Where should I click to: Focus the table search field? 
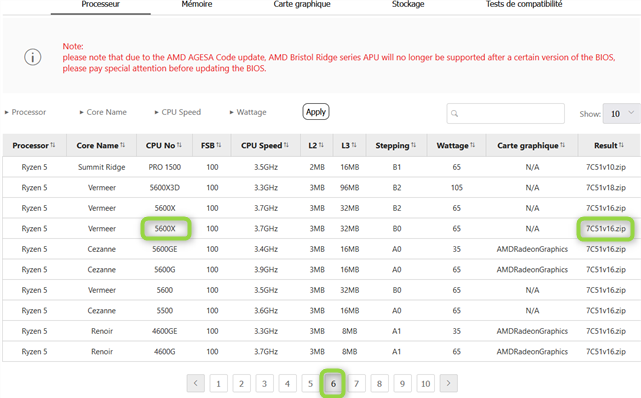[x=505, y=113]
